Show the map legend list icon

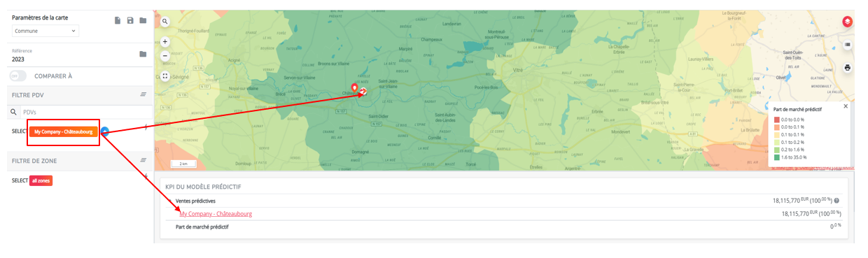coord(847,45)
